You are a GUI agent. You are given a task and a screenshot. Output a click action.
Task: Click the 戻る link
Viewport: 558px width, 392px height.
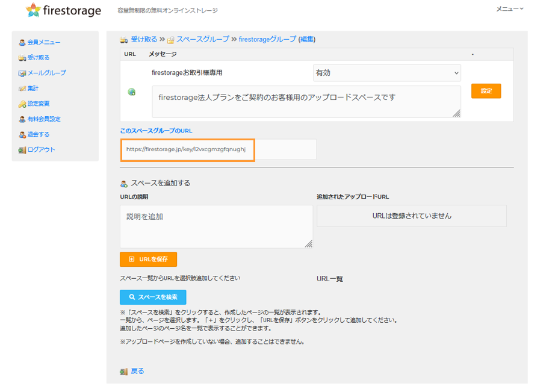coord(137,371)
